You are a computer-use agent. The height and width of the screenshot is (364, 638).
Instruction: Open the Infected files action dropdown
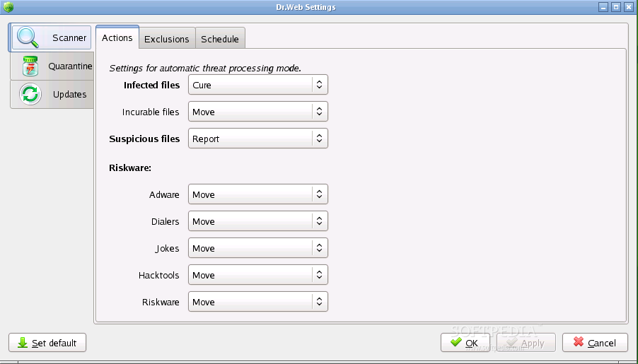point(258,85)
